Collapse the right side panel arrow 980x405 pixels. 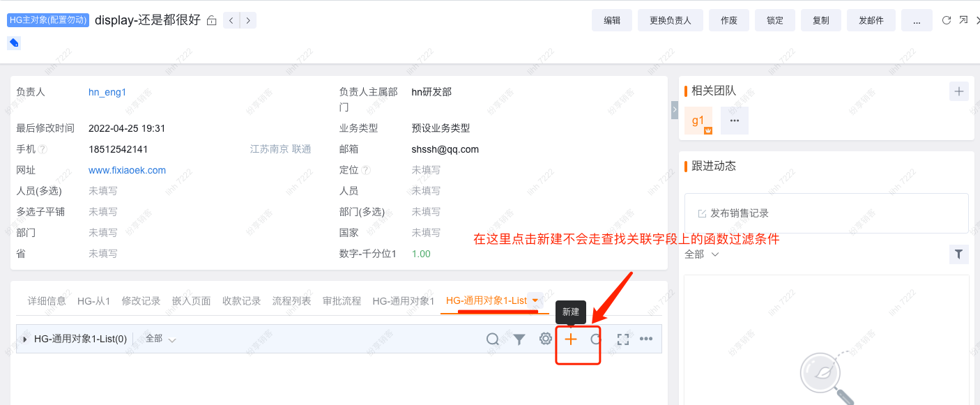675,110
